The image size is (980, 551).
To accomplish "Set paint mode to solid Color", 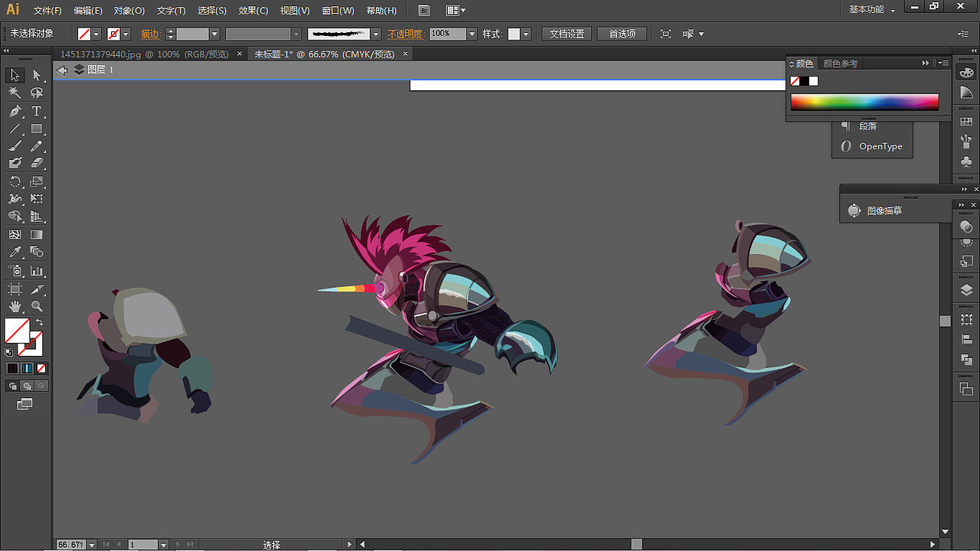I will [12, 368].
